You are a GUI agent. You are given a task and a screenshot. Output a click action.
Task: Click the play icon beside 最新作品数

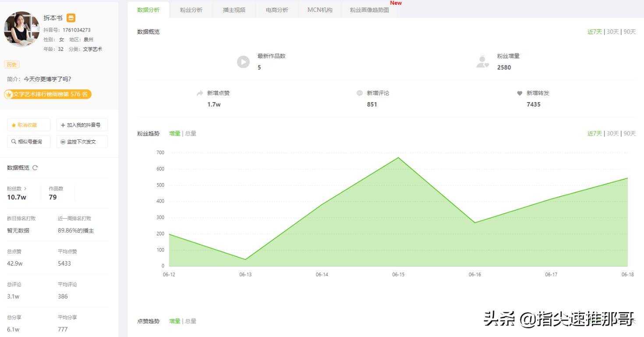tap(243, 62)
